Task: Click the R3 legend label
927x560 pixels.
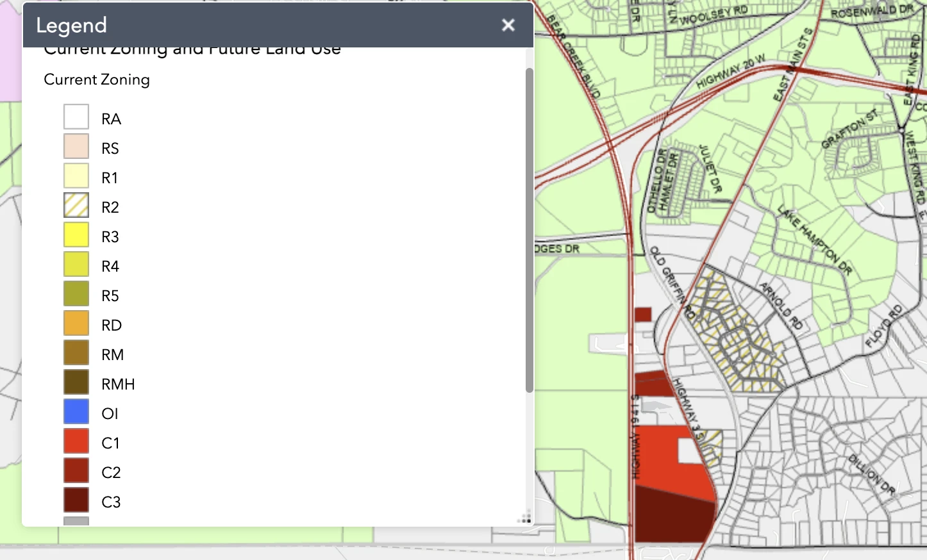Action: coord(110,237)
